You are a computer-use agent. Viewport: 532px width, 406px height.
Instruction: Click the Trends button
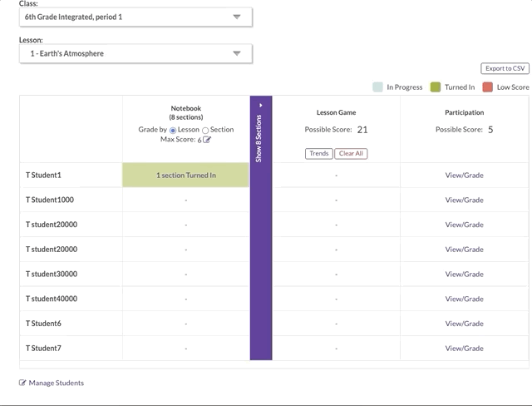tap(319, 154)
